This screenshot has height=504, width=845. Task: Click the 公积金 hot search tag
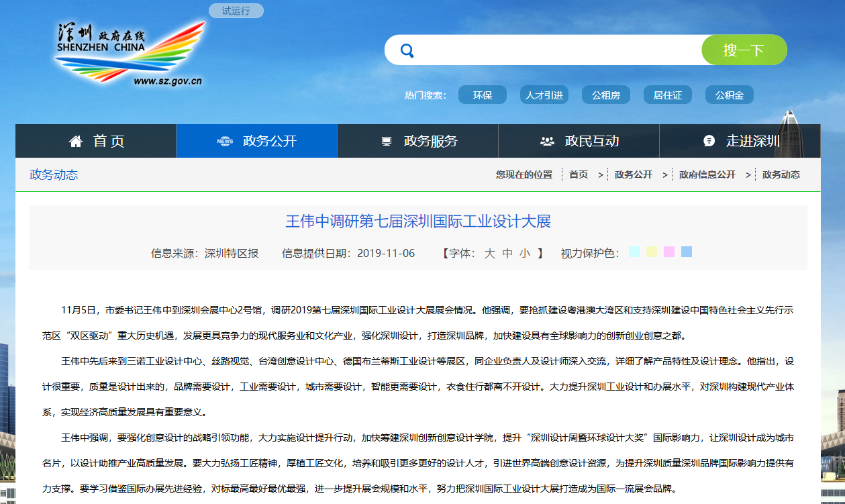[729, 95]
